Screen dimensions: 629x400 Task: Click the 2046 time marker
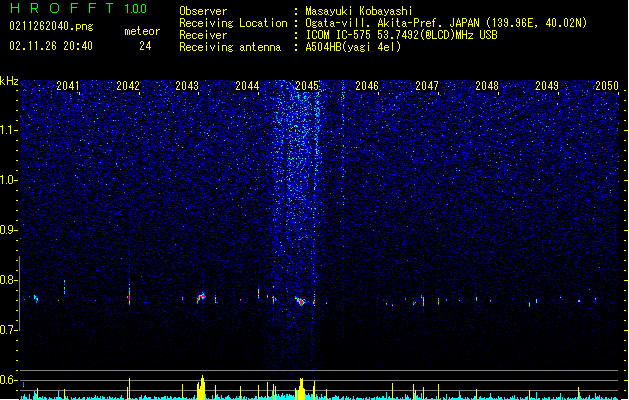[x=367, y=85]
